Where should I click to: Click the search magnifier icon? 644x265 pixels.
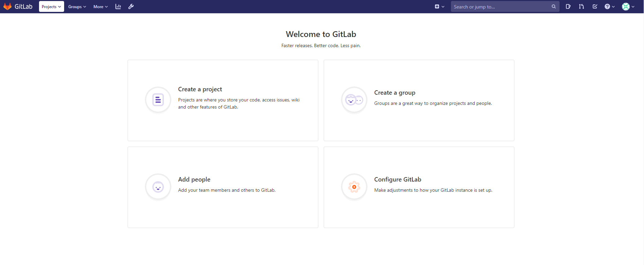click(554, 6)
